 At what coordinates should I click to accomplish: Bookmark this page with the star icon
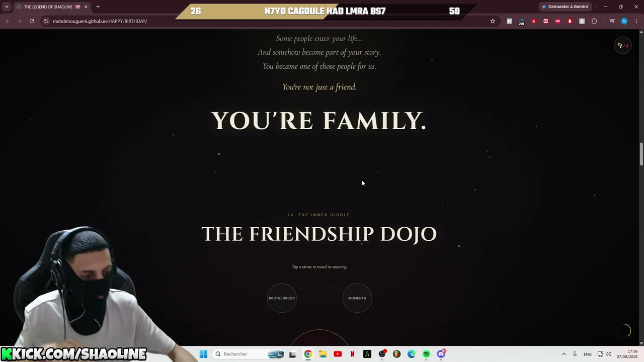[x=493, y=21]
